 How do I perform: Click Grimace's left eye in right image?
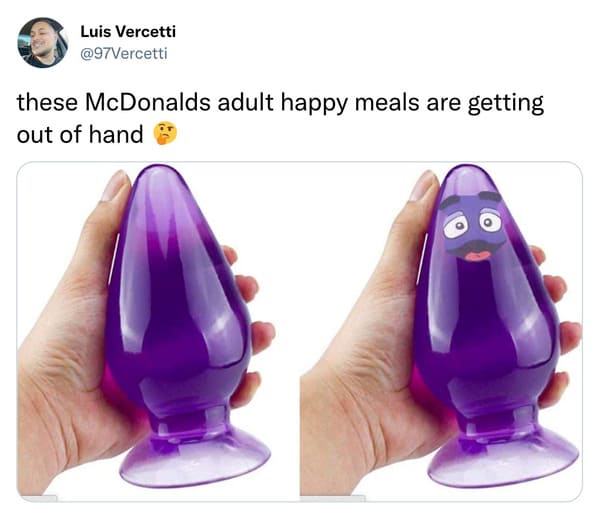[x=458, y=227]
